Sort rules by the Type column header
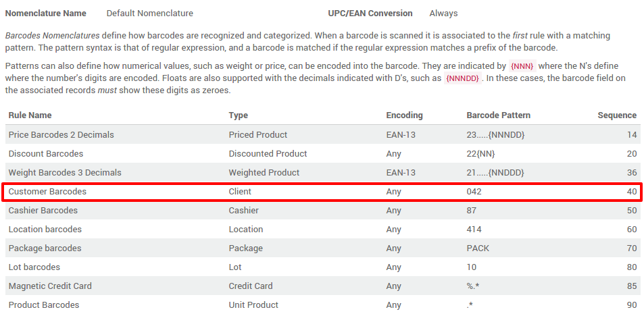The image size is (644, 318). [x=239, y=115]
